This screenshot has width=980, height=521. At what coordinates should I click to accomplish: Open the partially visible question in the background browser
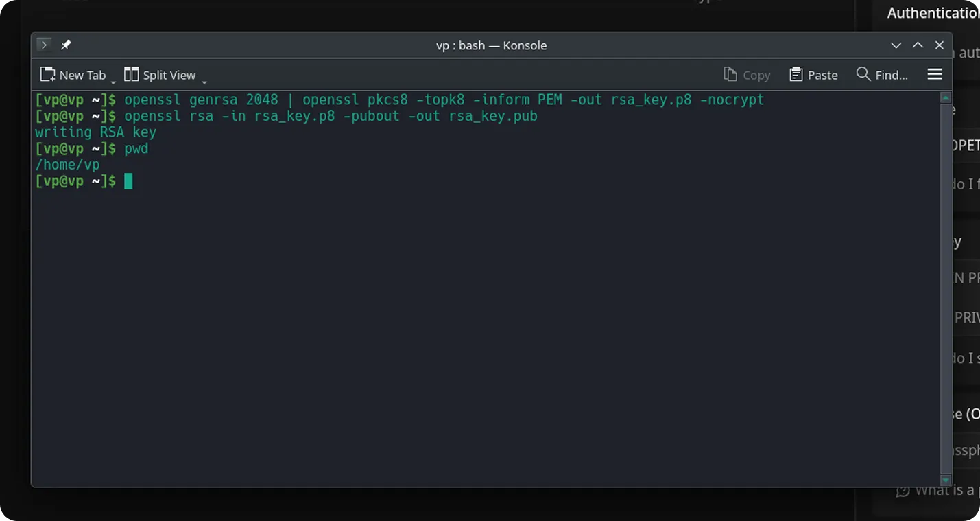953,490
